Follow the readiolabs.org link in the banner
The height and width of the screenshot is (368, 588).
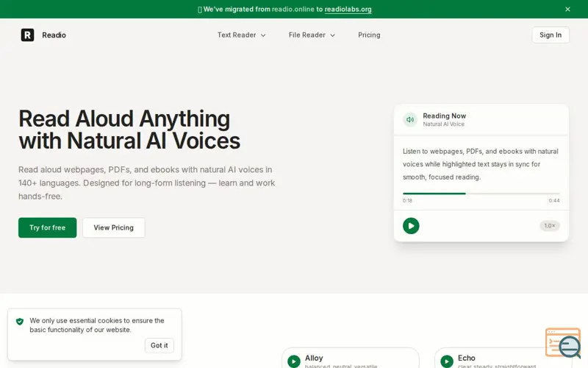pyautogui.click(x=348, y=10)
